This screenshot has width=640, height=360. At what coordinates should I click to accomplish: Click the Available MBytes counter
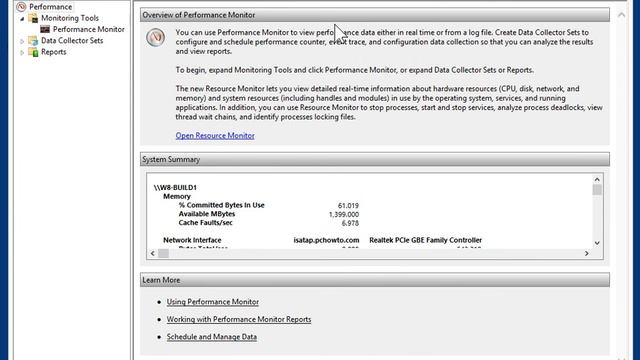pos(207,214)
